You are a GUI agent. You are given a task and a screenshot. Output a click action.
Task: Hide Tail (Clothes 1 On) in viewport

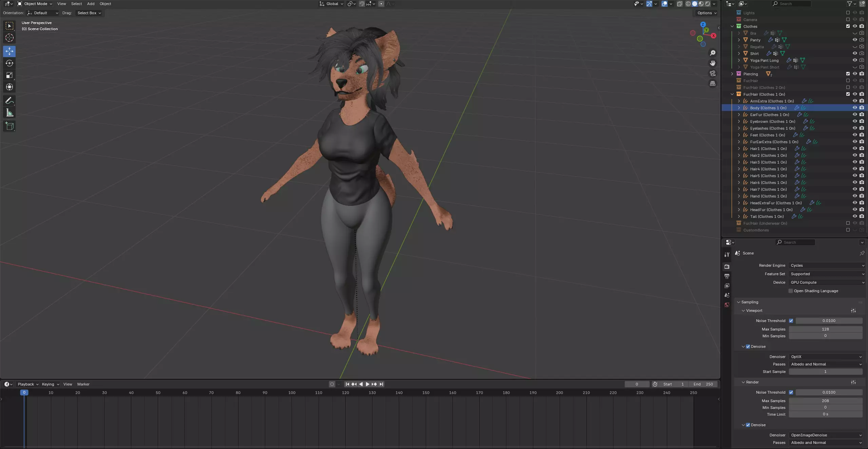tap(855, 216)
